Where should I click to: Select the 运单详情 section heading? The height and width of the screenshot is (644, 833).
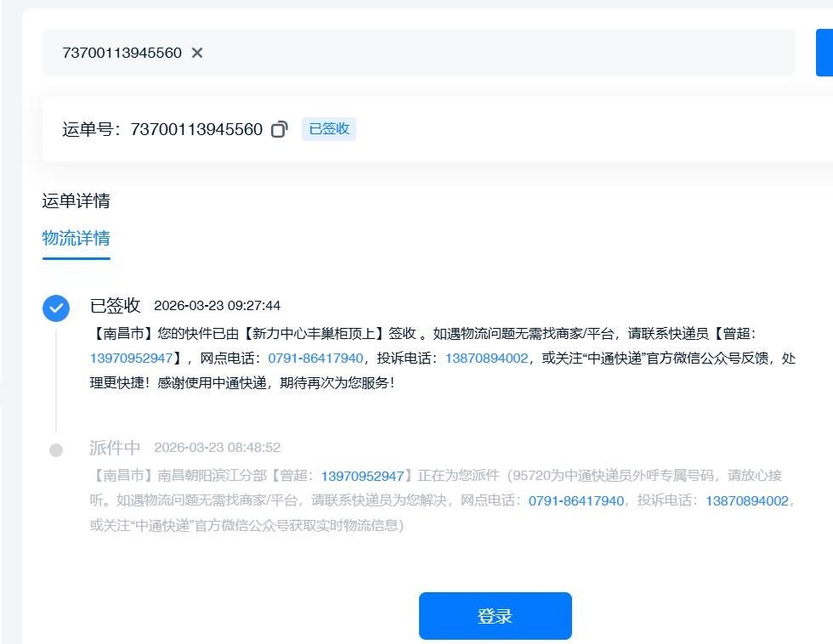[76, 201]
